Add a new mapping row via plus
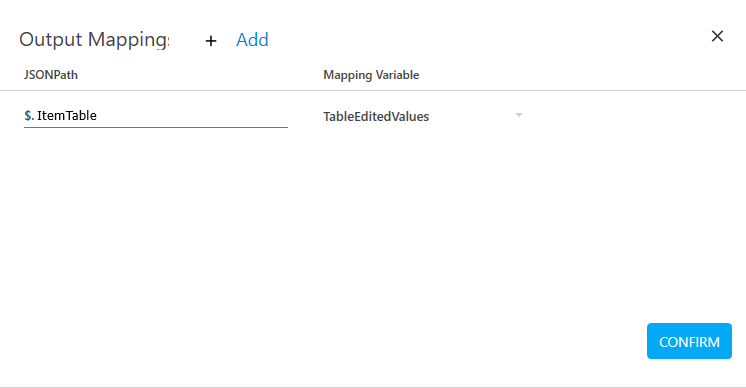The width and height of the screenshot is (746, 388). point(211,41)
